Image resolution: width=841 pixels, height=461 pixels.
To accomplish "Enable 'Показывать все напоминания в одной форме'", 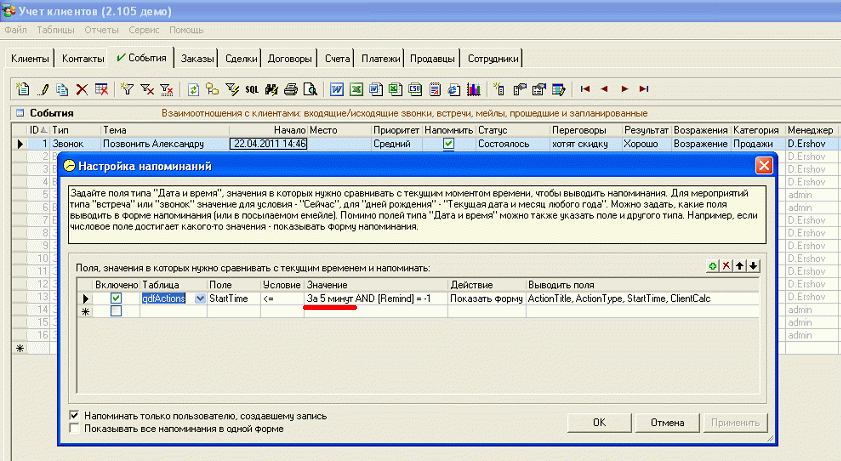I will pos(75,429).
